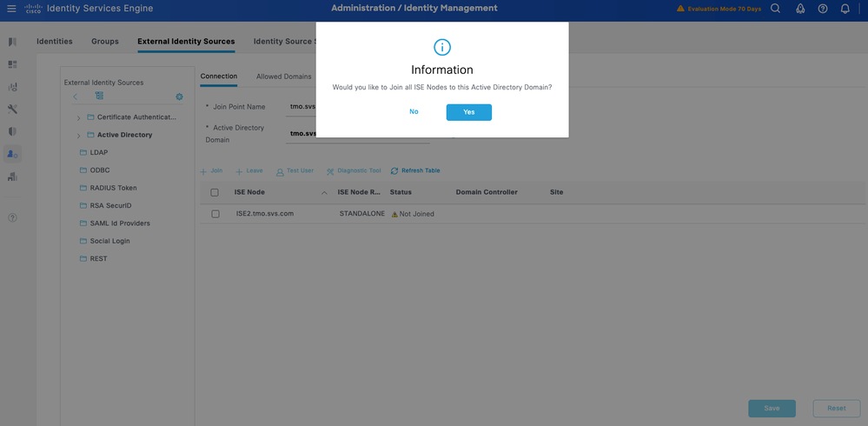Select RSA SecurID in the tree

[110, 205]
